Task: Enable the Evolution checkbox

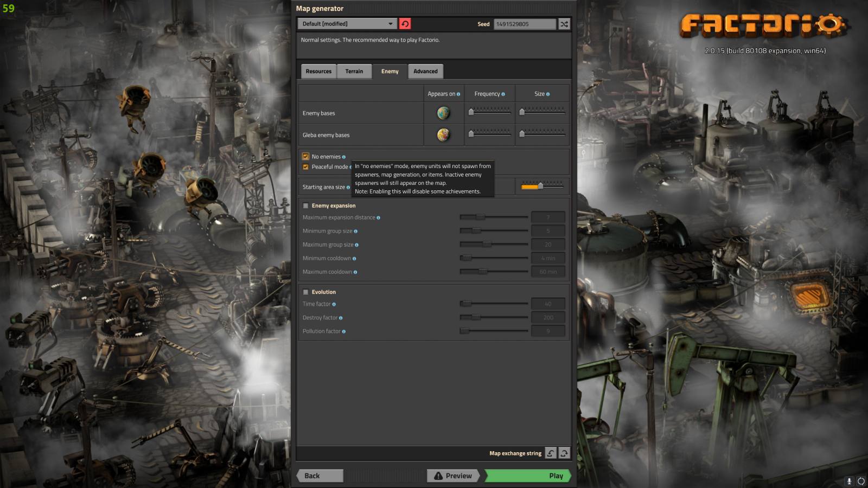Action: 305,292
